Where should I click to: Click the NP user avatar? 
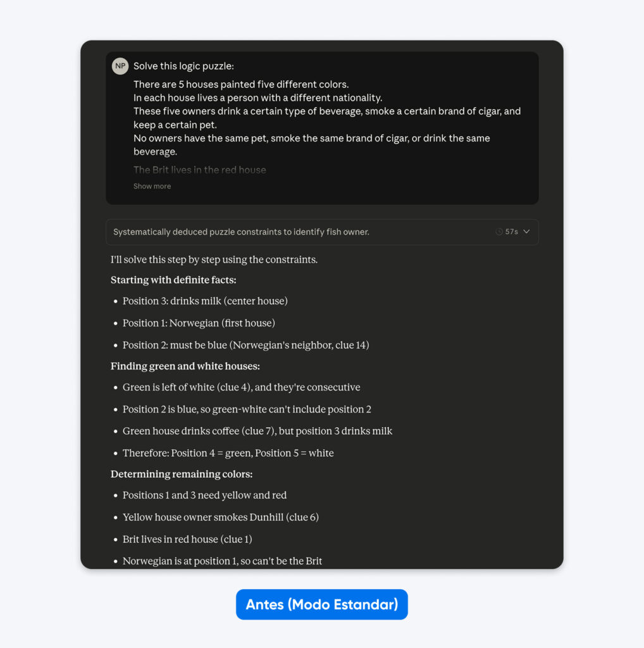120,66
